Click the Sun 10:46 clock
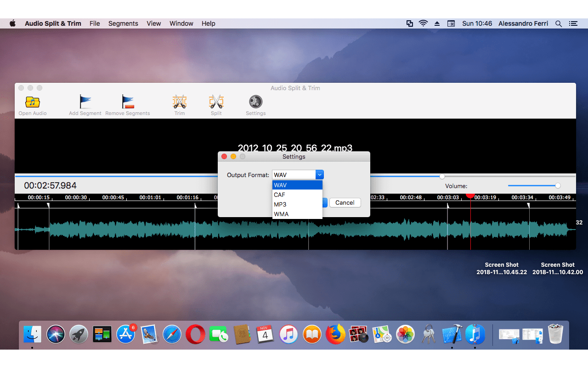The image size is (588, 368). [x=477, y=23]
